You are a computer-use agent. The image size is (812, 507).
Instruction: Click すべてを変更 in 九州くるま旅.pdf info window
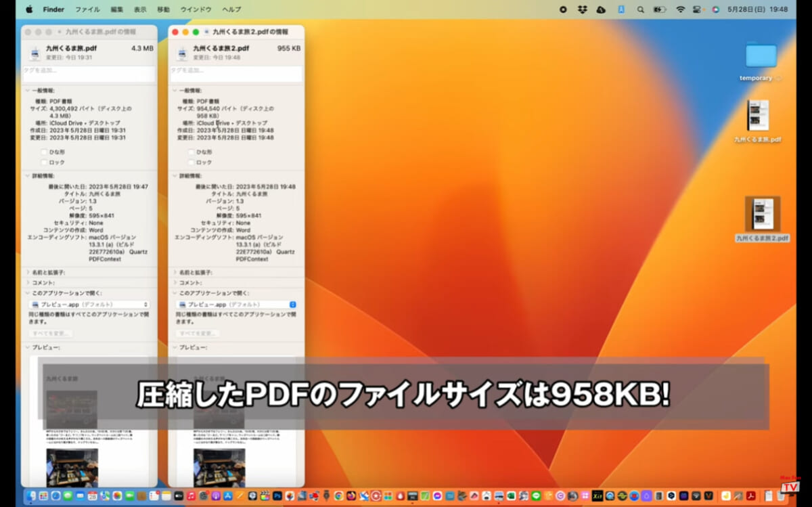50,334
